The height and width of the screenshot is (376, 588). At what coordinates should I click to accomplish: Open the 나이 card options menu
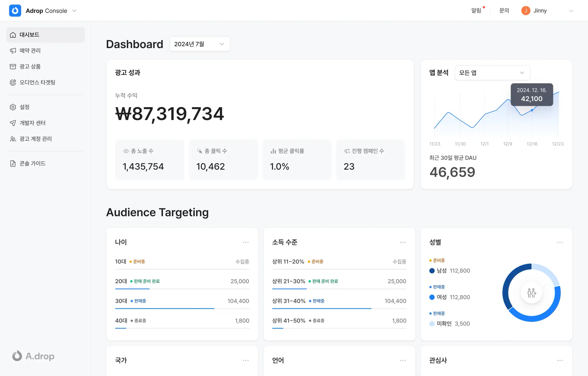(246, 242)
